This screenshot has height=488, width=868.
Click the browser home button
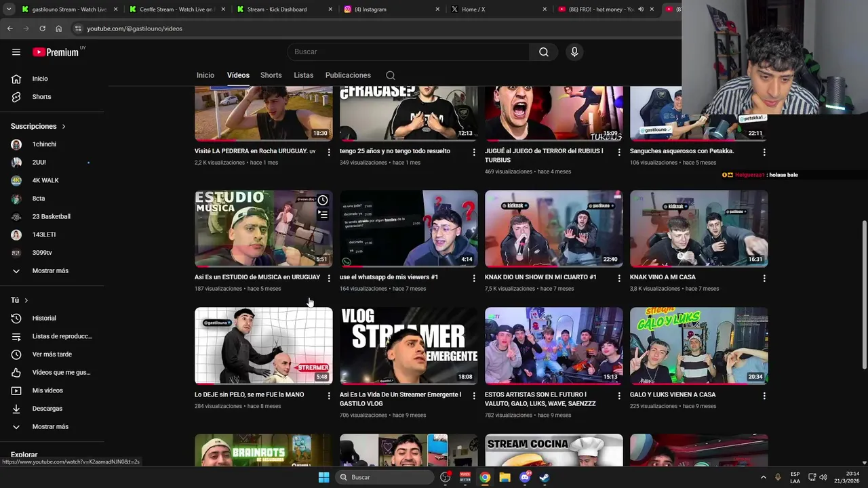(x=58, y=28)
